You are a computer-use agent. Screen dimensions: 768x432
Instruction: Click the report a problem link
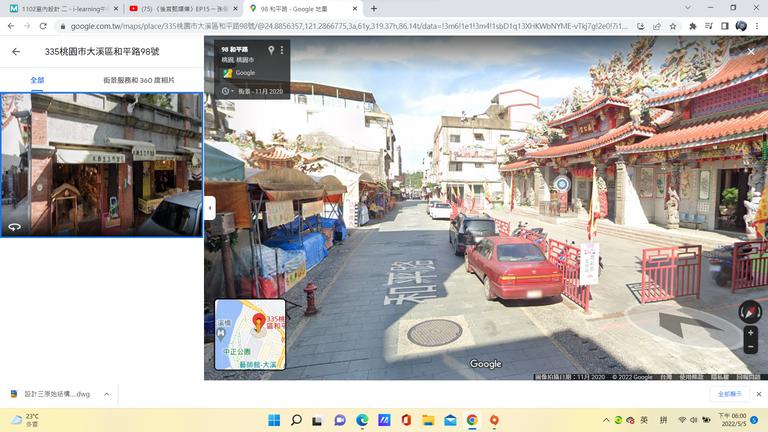point(748,377)
